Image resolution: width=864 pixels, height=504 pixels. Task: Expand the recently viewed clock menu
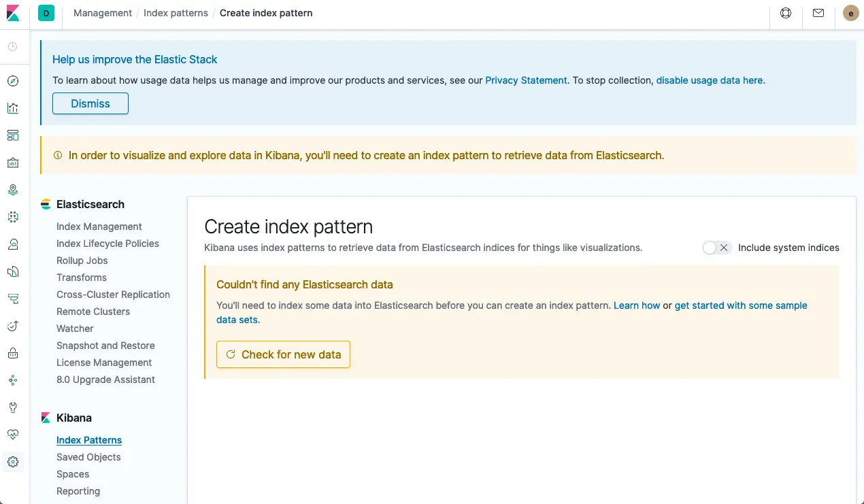click(x=13, y=47)
